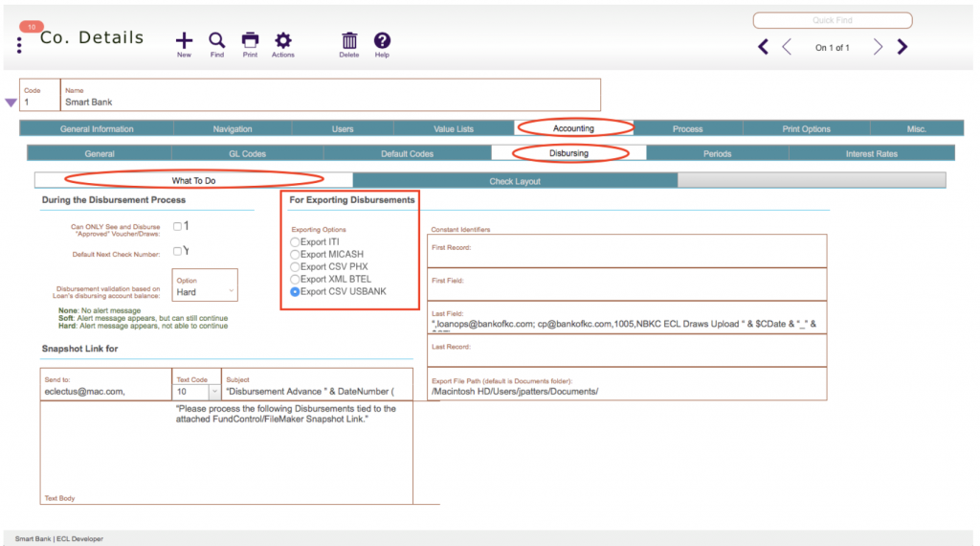Click the Name field Smart Bank

coord(330,95)
